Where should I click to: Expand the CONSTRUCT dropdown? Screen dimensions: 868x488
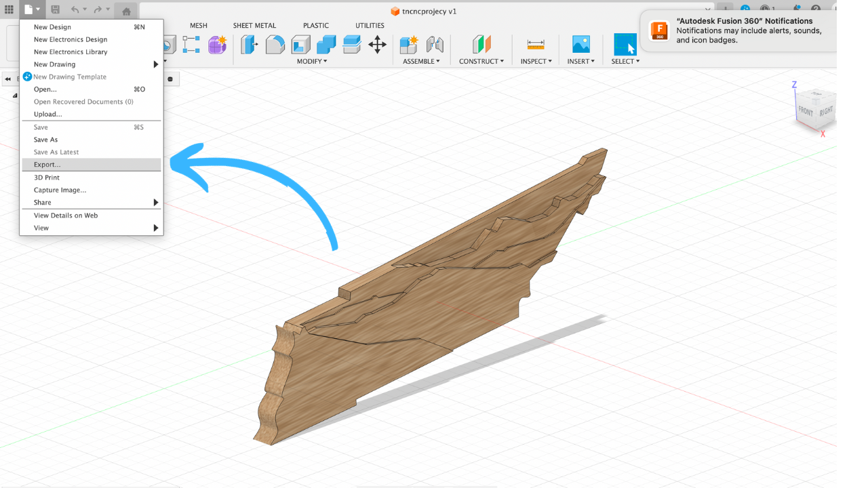[x=481, y=61]
